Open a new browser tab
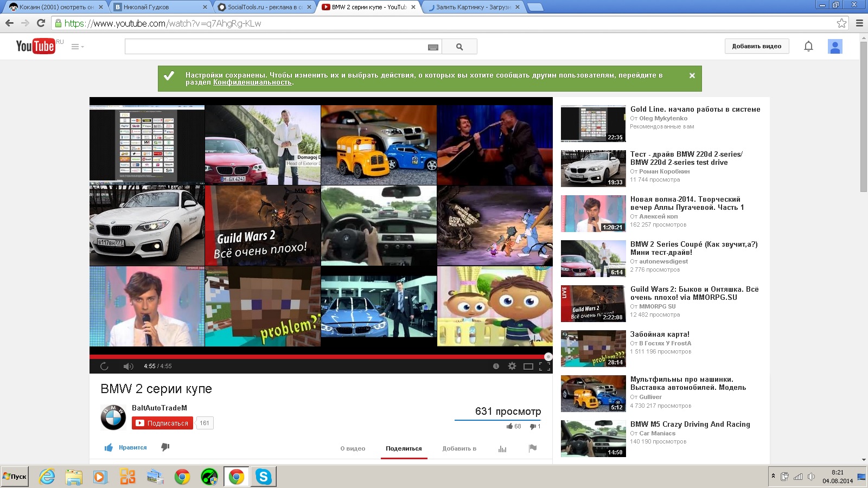The image size is (868, 488). (x=535, y=7)
